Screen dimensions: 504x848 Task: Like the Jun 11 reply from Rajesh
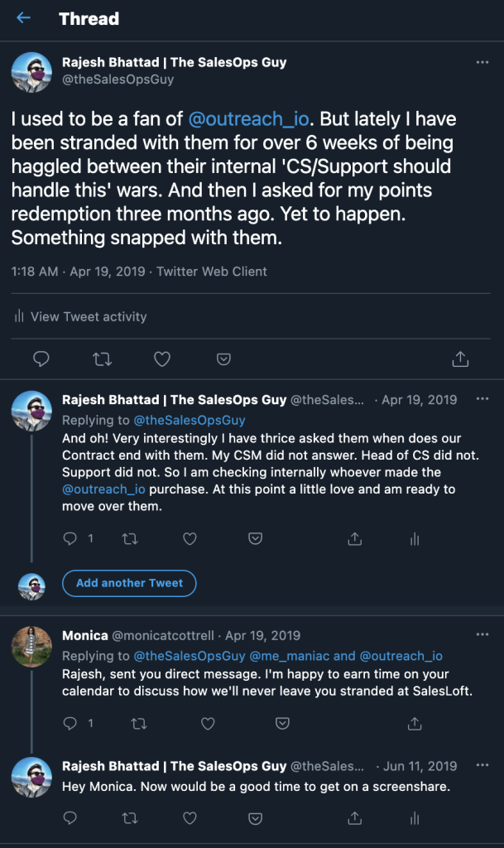pyautogui.click(x=190, y=818)
